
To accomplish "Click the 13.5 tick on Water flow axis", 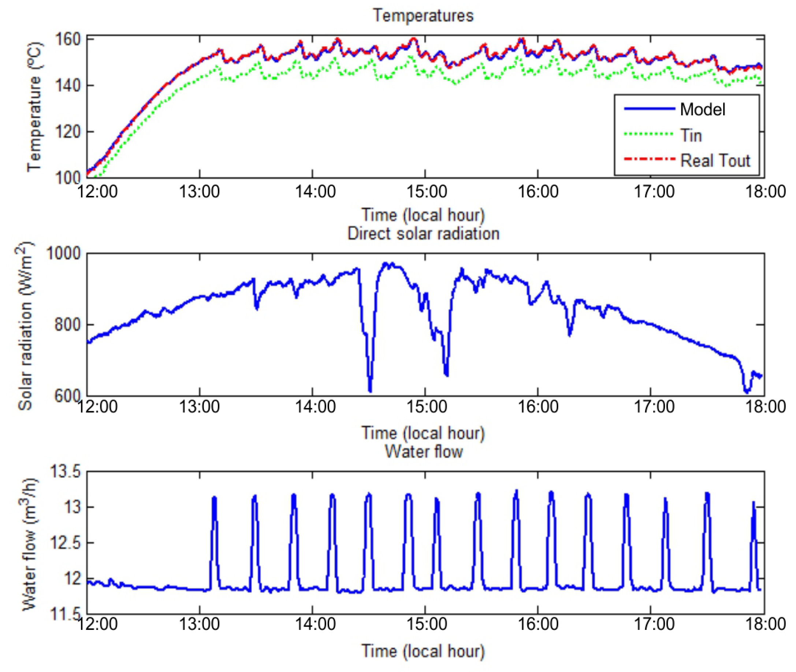I will 66,472.
